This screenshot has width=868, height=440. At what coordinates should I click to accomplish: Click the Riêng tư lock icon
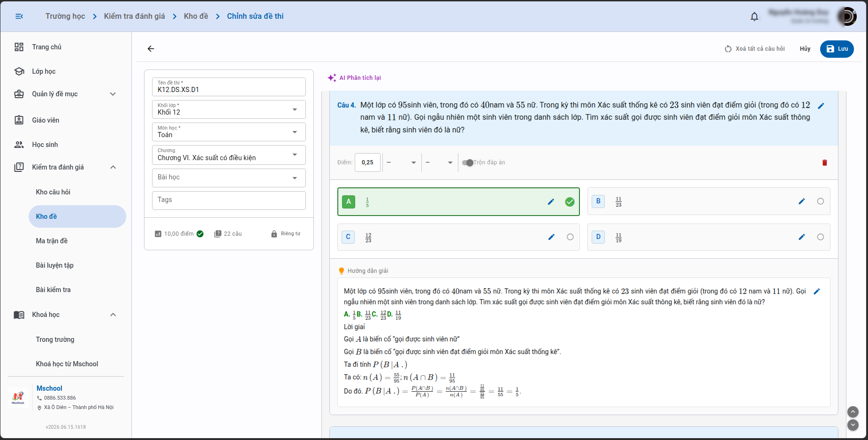point(274,234)
